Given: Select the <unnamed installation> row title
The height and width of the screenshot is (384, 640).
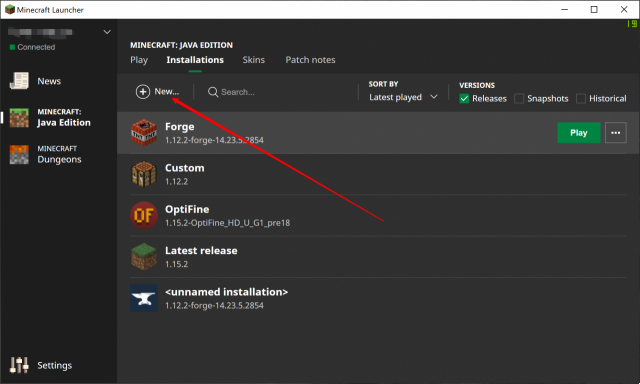Looking at the screenshot, I should (x=227, y=292).
